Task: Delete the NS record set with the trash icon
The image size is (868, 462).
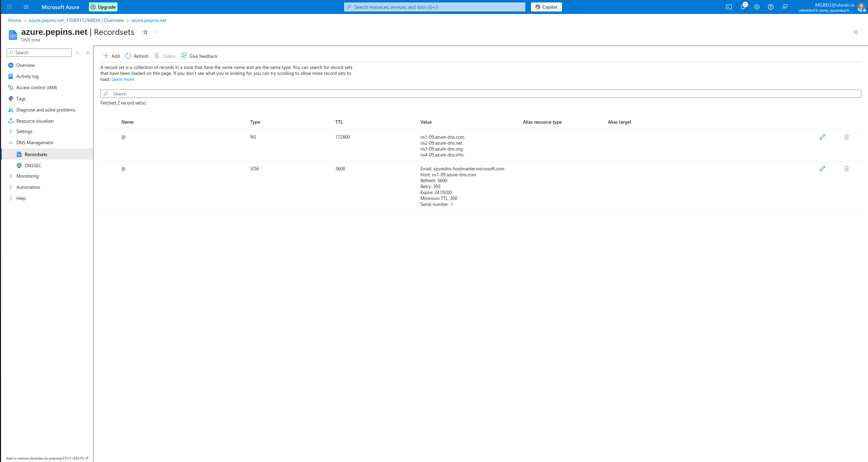Action: coord(846,137)
